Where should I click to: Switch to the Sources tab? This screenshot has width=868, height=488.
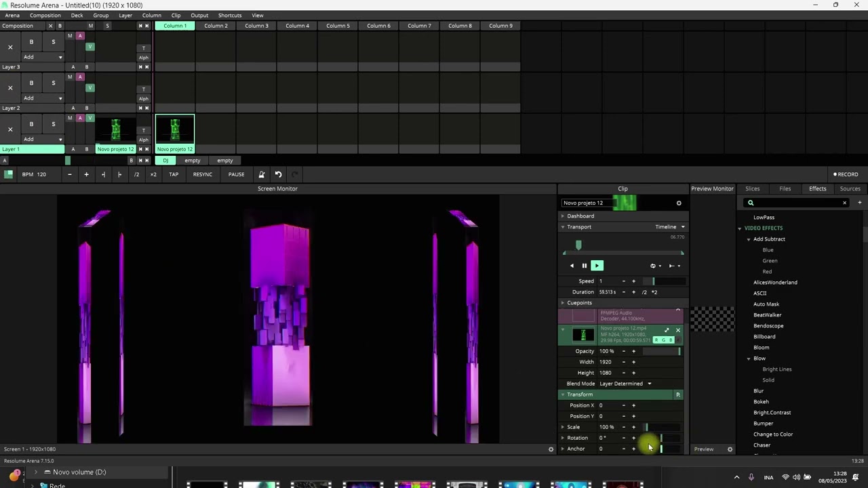click(850, 188)
